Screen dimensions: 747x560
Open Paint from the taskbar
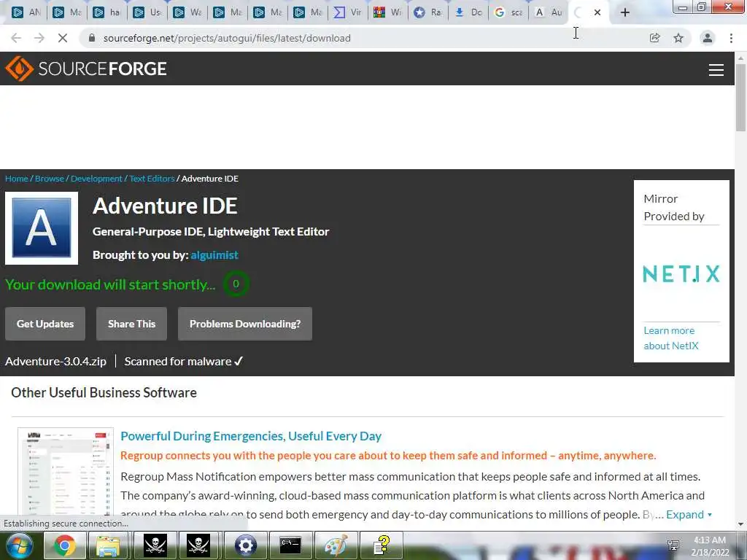click(x=336, y=545)
